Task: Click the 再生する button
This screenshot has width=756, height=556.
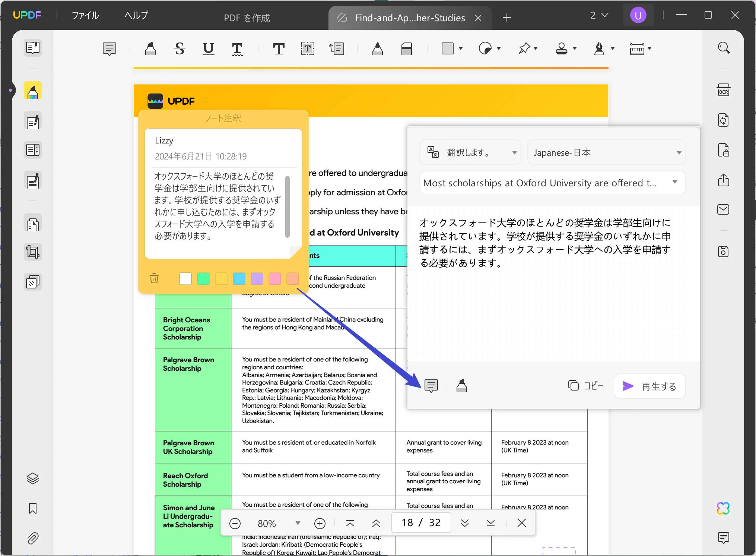Action: coord(649,386)
